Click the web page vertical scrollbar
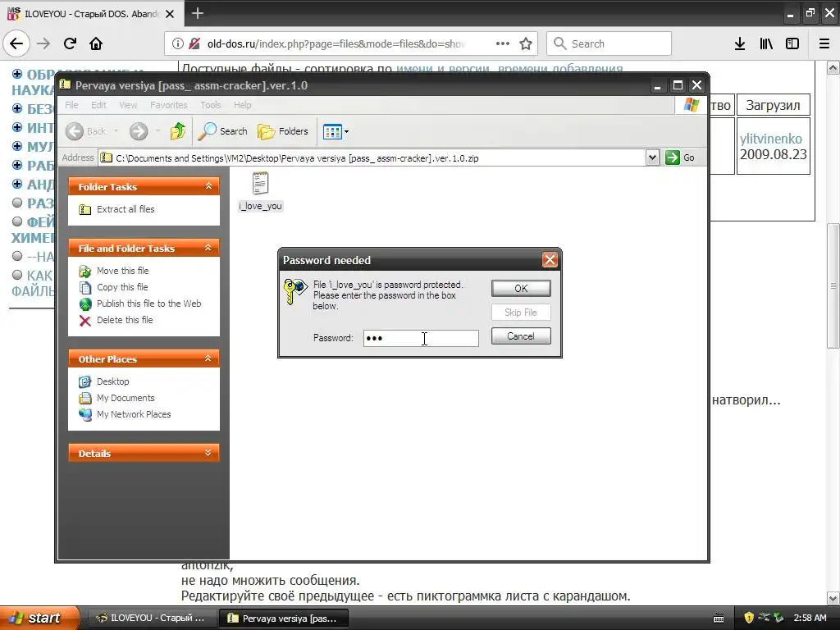This screenshot has width=840, height=630. click(833, 286)
